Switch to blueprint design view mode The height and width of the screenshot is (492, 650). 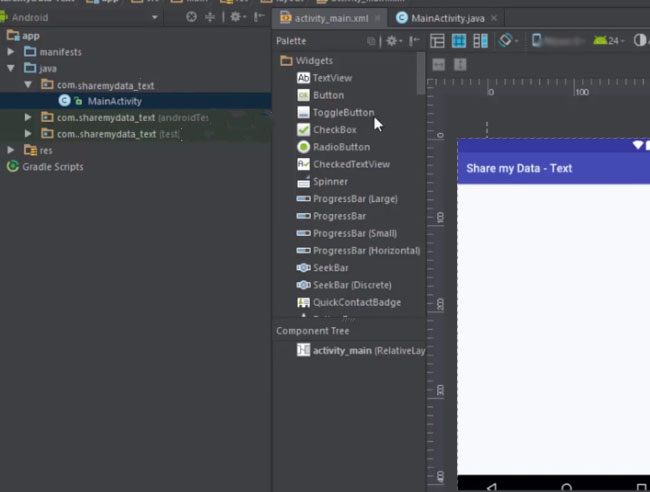pyautogui.click(x=459, y=41)
